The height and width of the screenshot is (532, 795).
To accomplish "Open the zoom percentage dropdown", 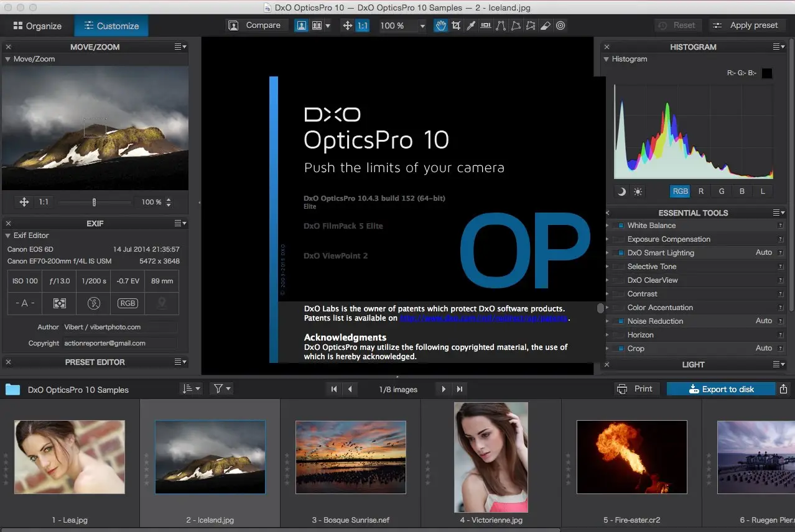I will [x=422, y=26].
